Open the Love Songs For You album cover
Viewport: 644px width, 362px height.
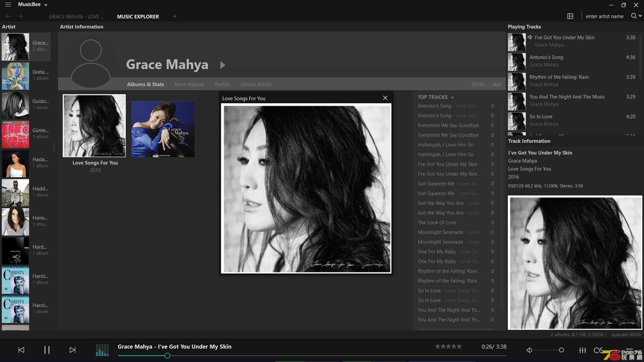tap(94, 126)
